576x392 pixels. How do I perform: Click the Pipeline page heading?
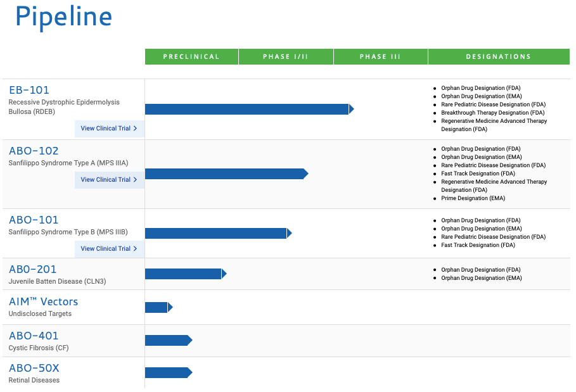[x=63, y=17]
